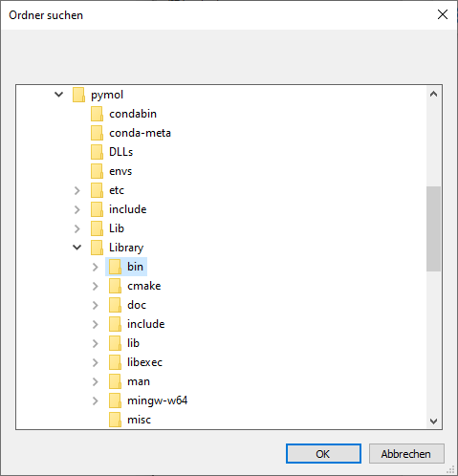
Task: Cancel with the Abbrechen button
Action: click(x=406, y=454)
